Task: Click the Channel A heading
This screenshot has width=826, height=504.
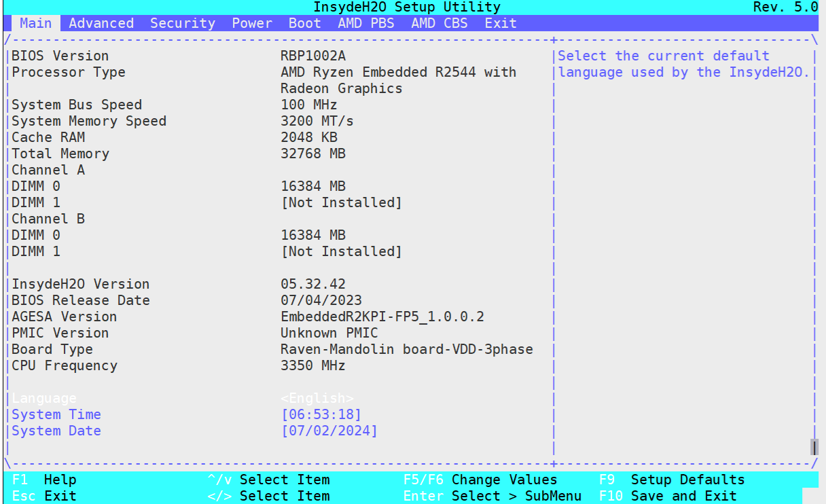Action: [x=48, y=170]
